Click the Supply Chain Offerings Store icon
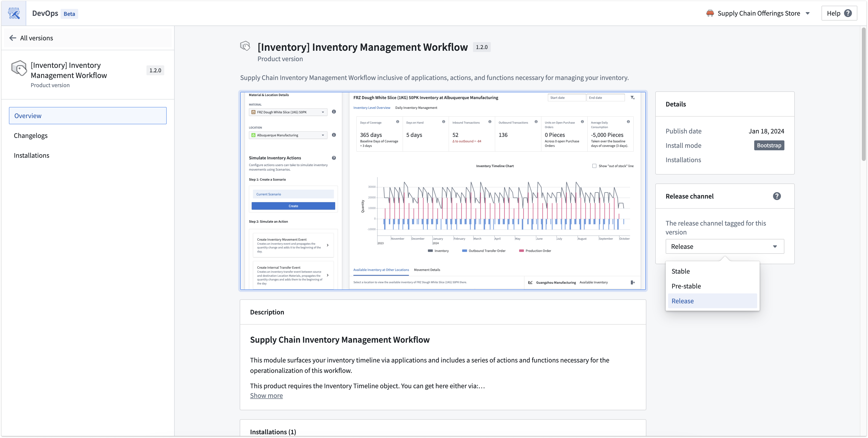Image resolution: width=868 pixels, height=438 pixels. pos(710,13)
